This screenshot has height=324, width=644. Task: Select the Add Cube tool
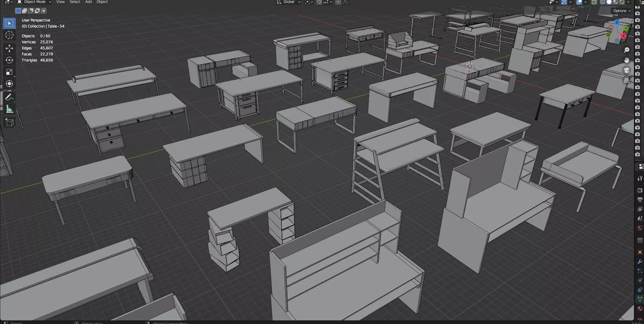pyautogui.click(x=9, y=123)
